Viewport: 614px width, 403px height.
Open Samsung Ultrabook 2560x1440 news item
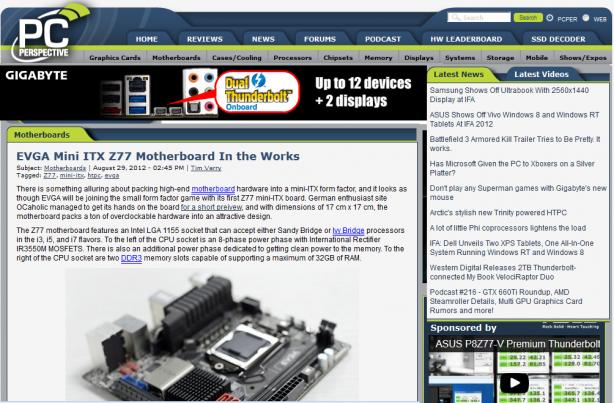pyautogui.click(x=509, y=95)
